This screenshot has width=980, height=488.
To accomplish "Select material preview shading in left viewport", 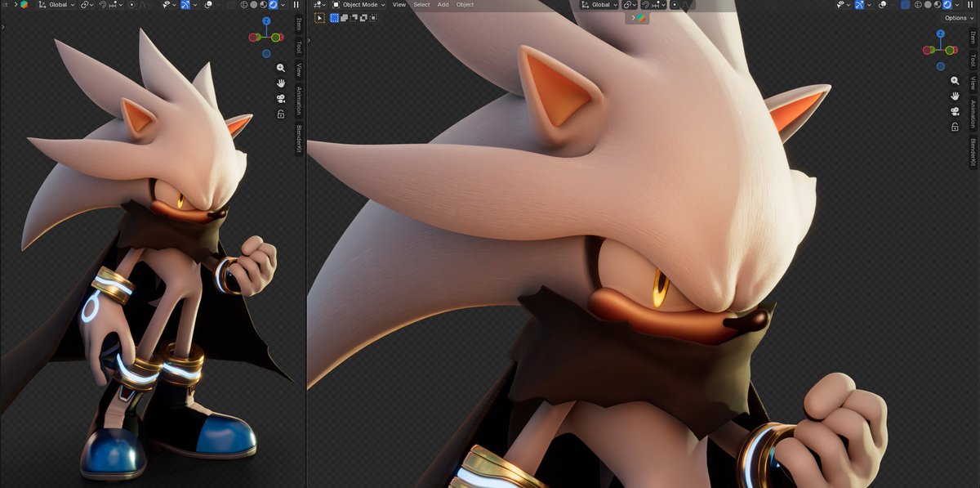I will pyautogui.click(x=263, y=5).
